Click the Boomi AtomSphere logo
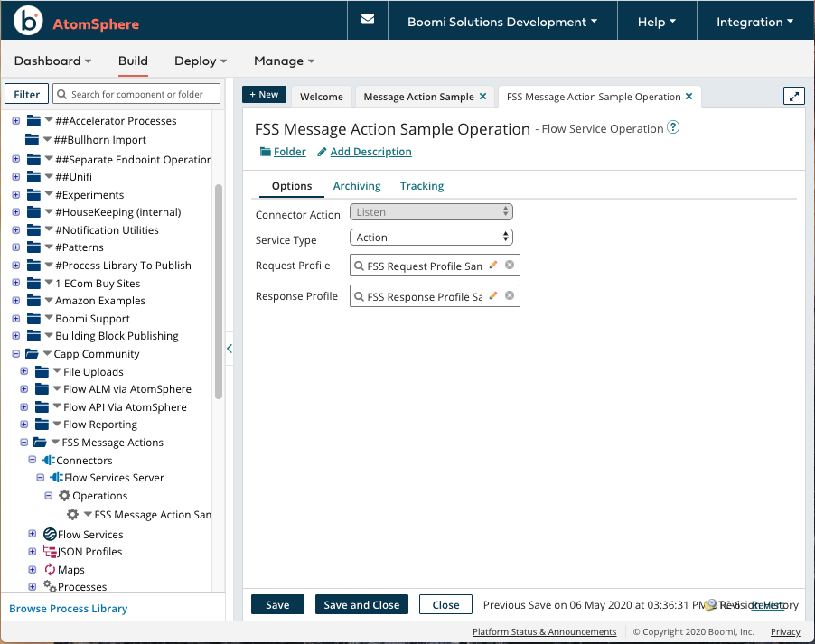The image size is (815, 644). (x=76, y=22)
